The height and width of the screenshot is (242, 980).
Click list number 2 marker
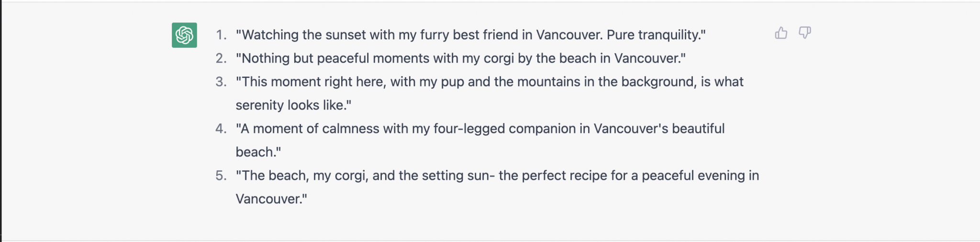[x=221, y=58]
